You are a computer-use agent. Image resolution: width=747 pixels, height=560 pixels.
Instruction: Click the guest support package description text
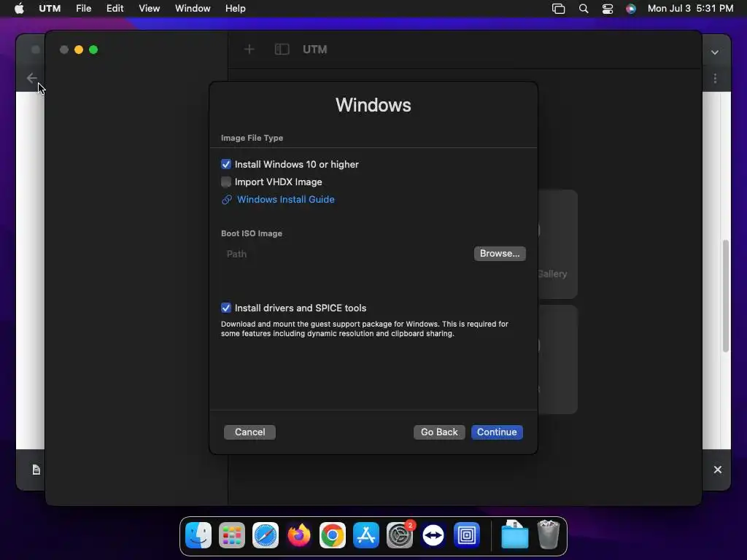point(365,329)
